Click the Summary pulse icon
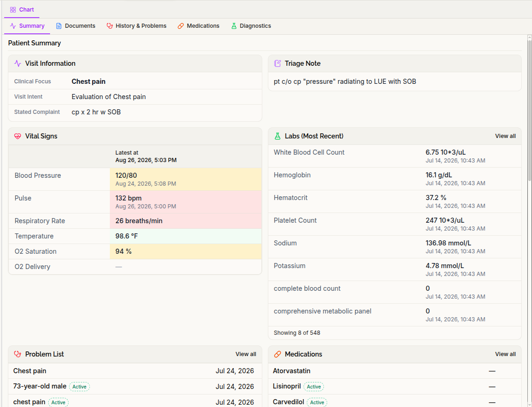 click(x=13, y=26)
